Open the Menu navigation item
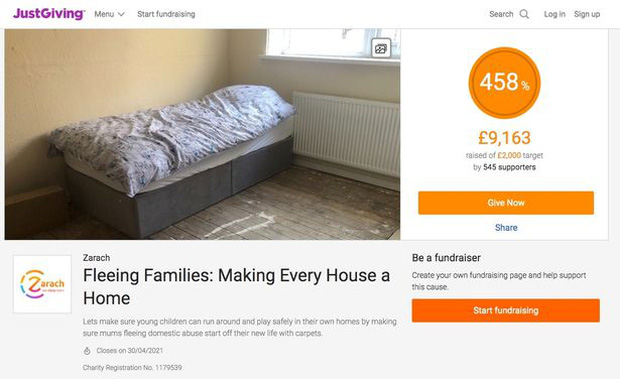 110,14
